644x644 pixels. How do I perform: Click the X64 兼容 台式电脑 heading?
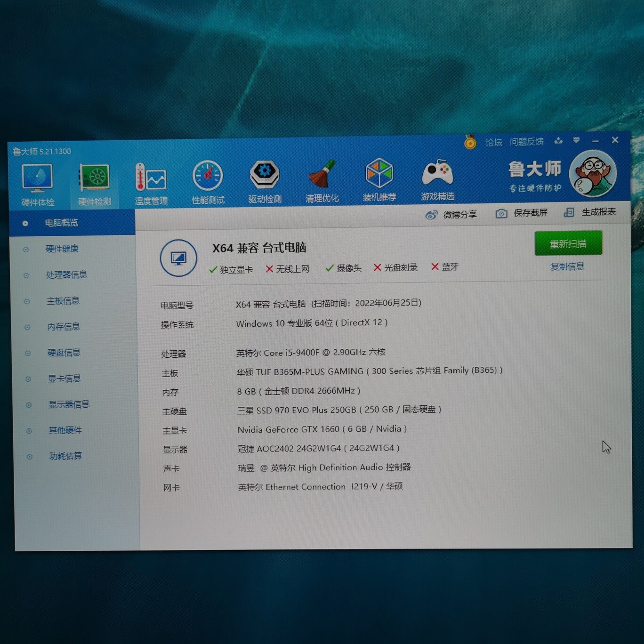pyautogui.click(x=259, y=248)
